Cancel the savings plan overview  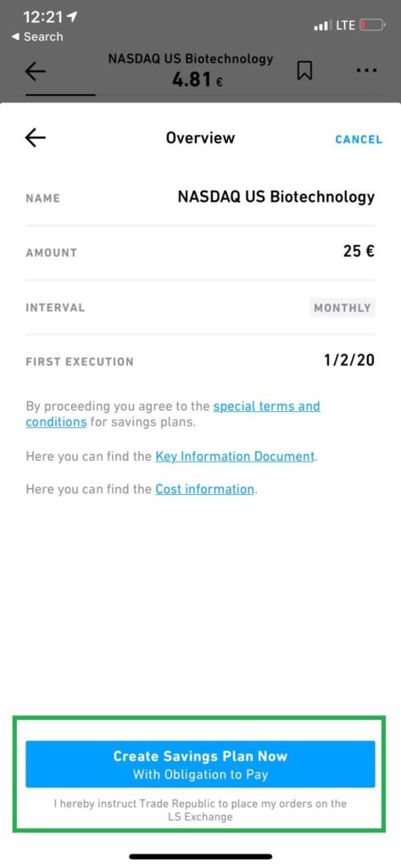click(359, 140)
